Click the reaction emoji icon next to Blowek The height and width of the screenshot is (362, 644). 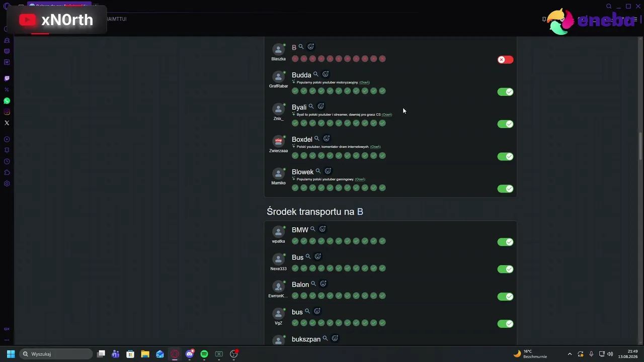pos(328,171)
